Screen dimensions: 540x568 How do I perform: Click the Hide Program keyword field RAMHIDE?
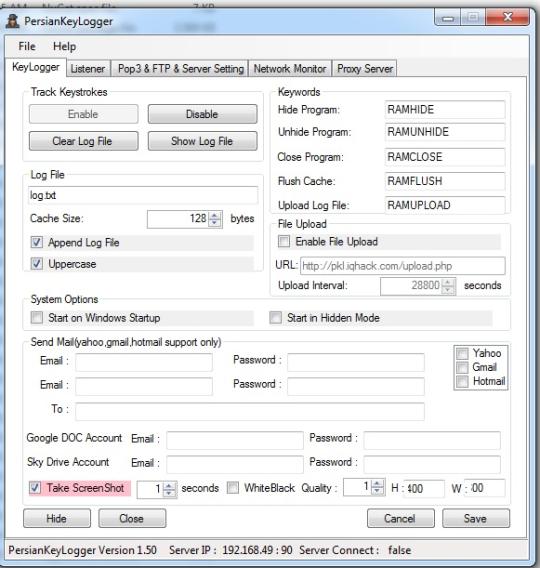(445, 110)
